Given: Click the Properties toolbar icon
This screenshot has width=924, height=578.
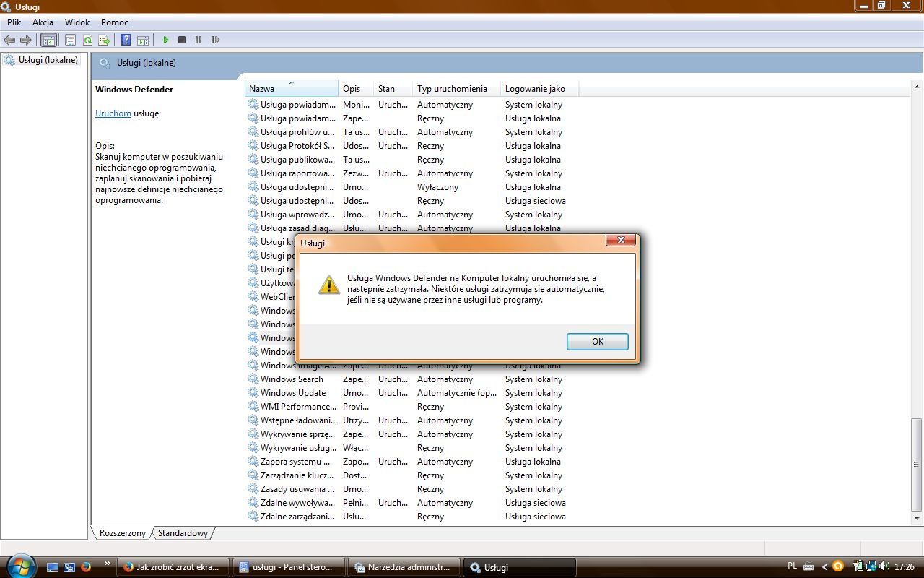Looking at the screenshot, I should pos(71,40).
